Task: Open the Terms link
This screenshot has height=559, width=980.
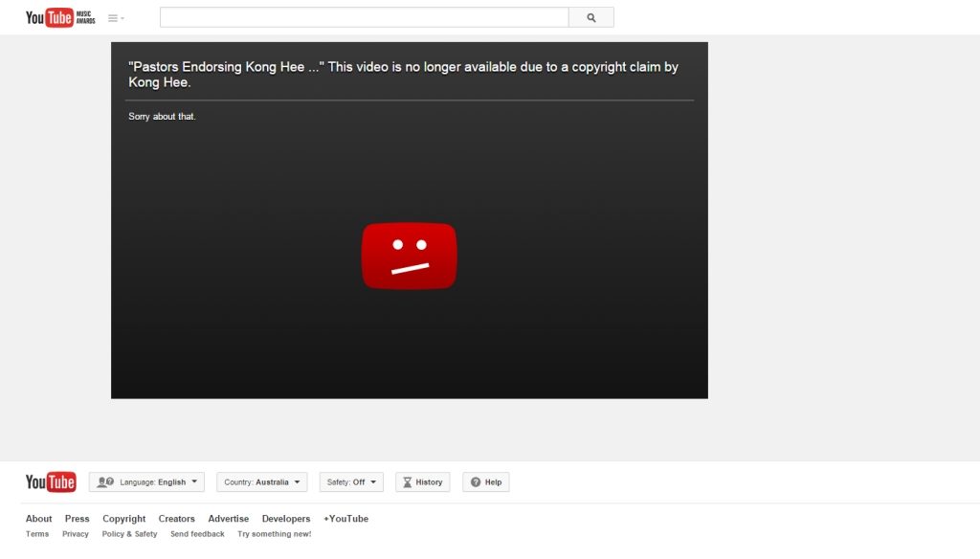Action: [37, 534]
